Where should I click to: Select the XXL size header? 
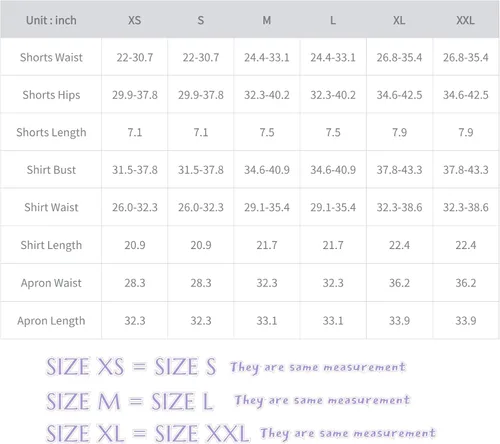(x=465, y=20)
